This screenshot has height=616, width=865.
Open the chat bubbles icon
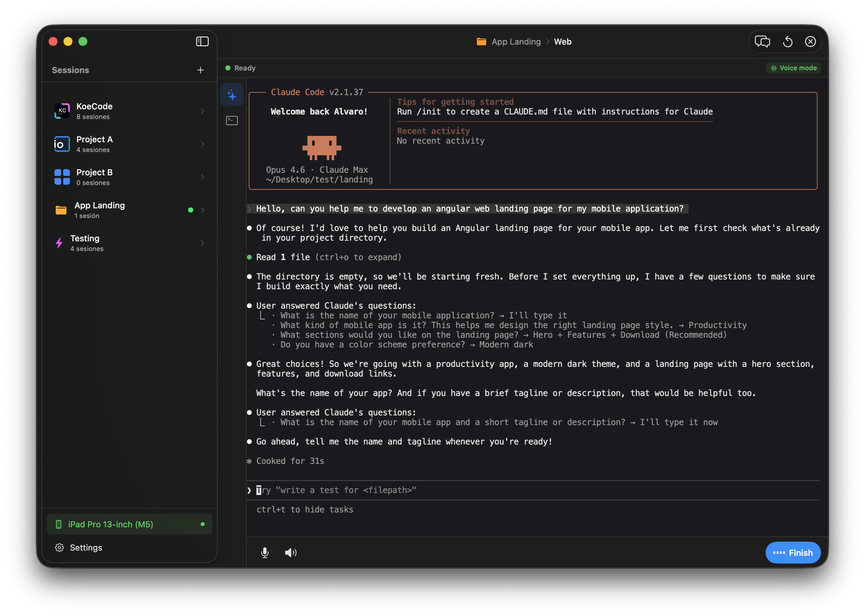pos(762,41)
